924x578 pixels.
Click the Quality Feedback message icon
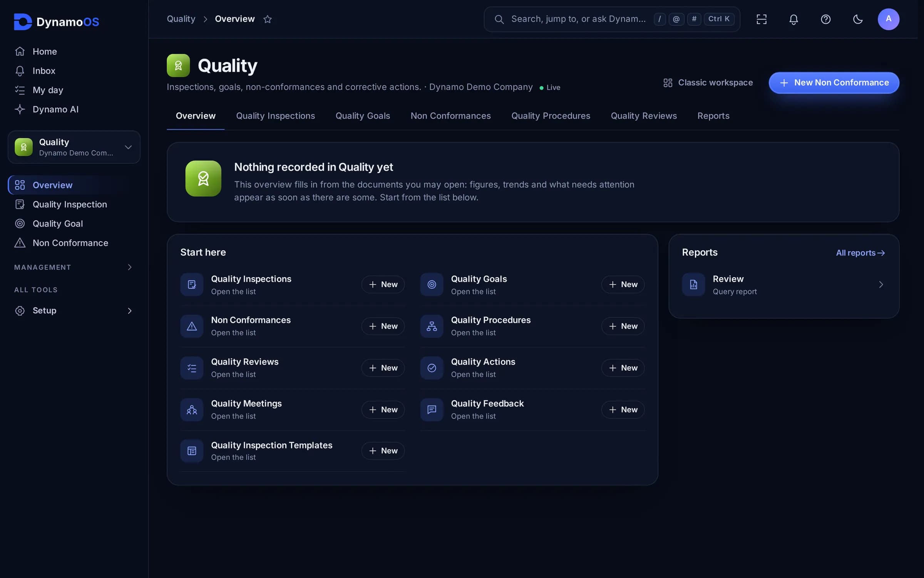coord(432,410)
